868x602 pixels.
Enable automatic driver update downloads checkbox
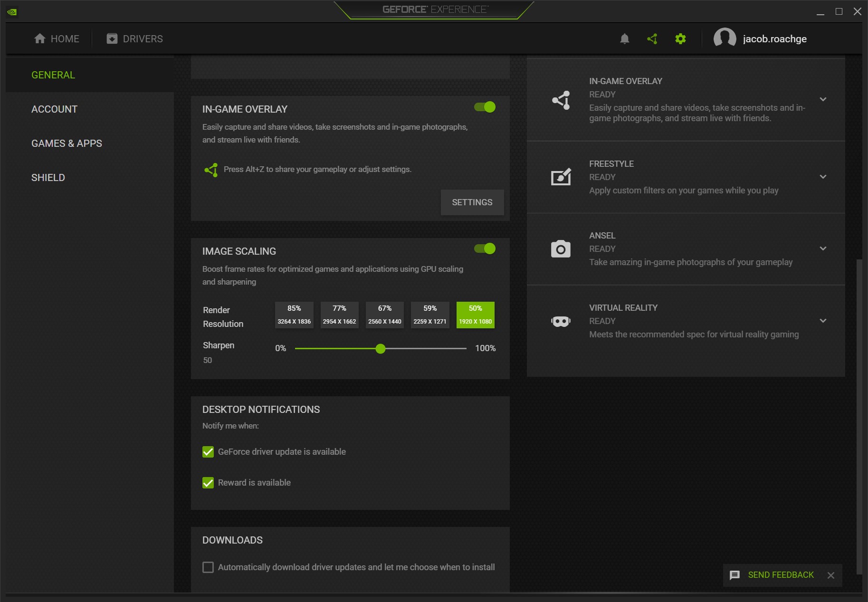[x=208, y=567]
